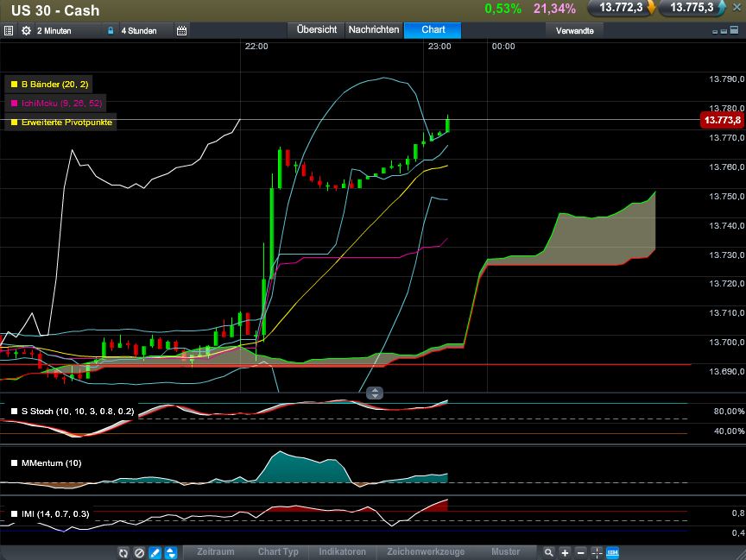Switch to the Übersicht tab
Image resolution: width=746 pixels, height=560 pixels.
point(316,29)
